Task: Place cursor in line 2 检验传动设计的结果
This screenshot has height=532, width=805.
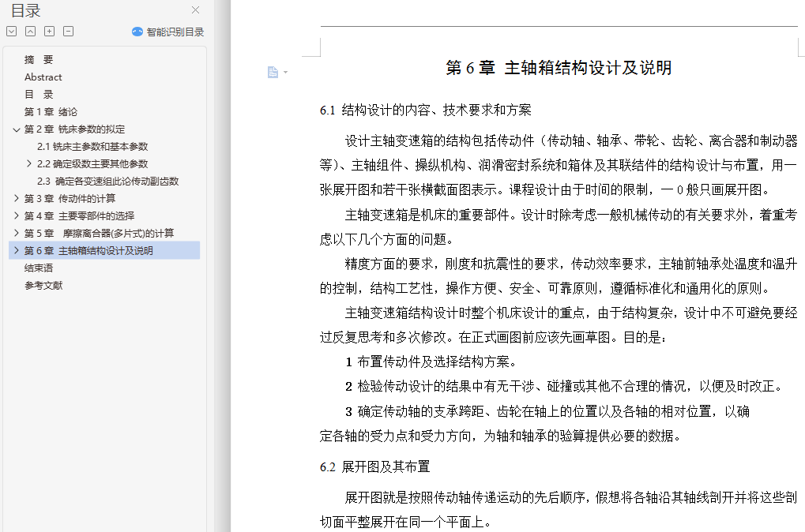Action: pyautogui.click(x=564, y=386)
